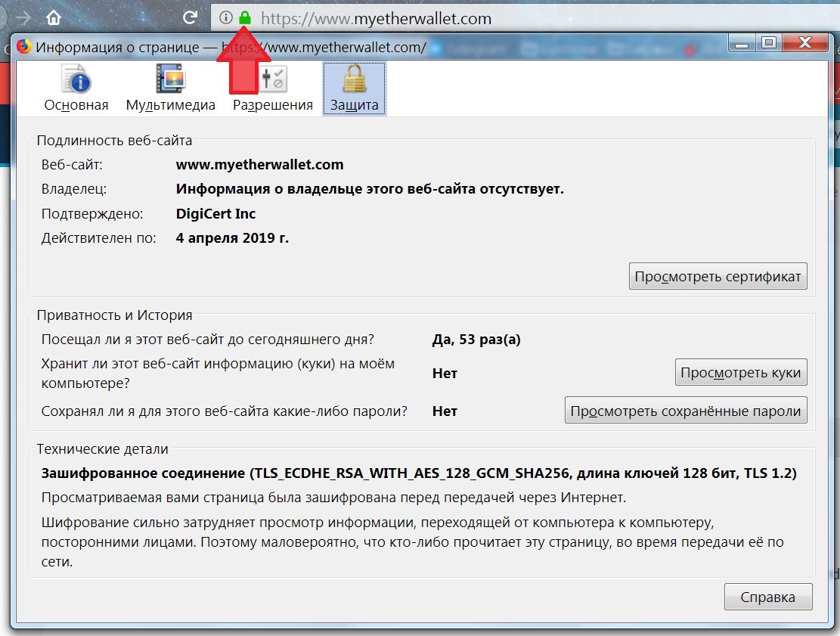The image size is (840, 636).
Task: Switch to the Мультимедиа tab
Action: [x=170, y=88]
